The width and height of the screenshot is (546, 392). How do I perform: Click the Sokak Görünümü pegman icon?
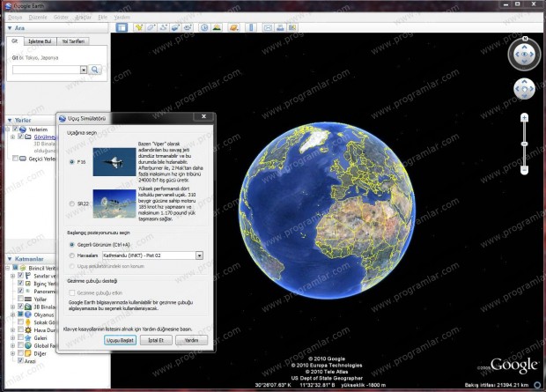(28, 322)
